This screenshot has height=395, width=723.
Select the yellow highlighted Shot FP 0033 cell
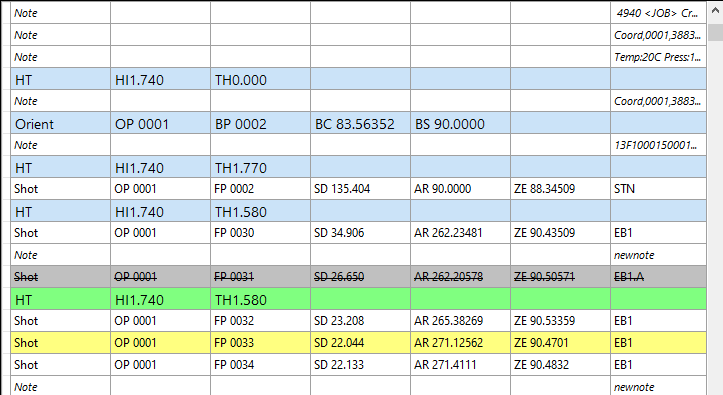pyautogui.click(x=260, y=342)
